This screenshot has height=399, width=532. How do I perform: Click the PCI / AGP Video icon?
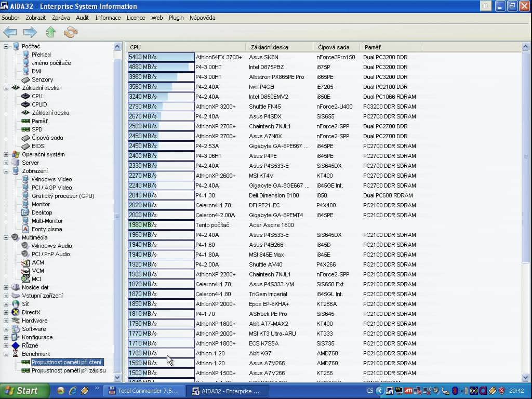25,187
